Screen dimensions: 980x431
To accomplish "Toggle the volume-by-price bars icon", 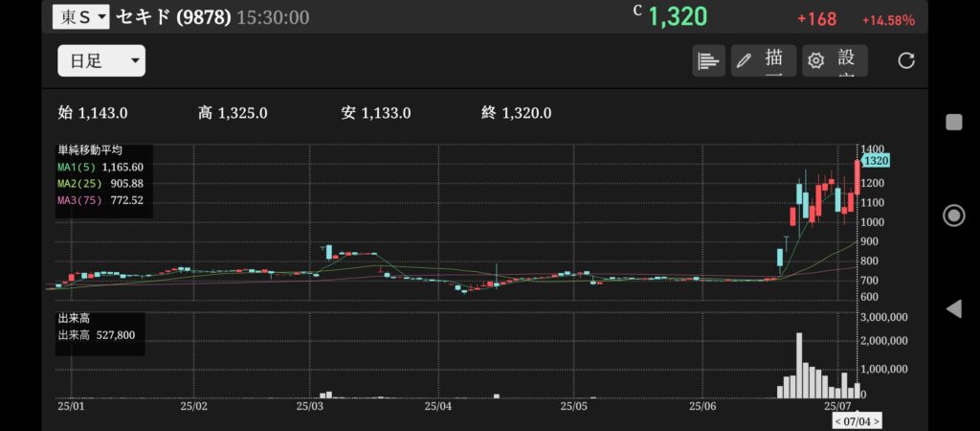I will 708,60.
